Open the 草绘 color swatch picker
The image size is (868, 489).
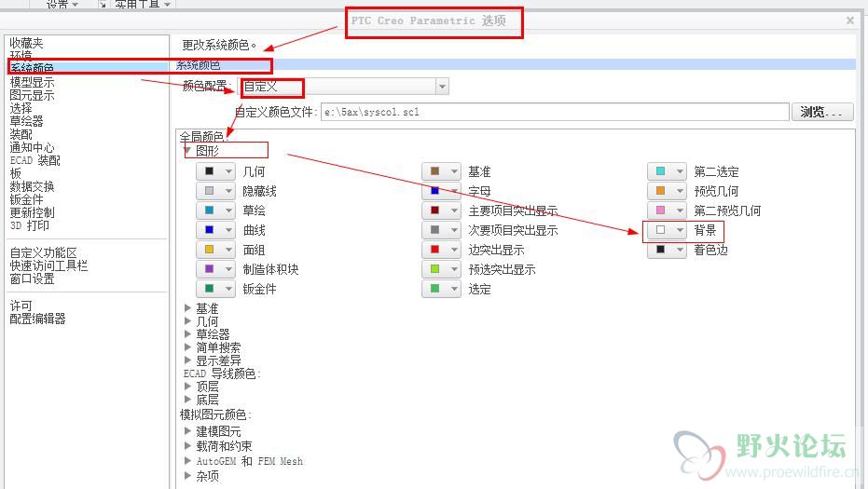[216, 211]
